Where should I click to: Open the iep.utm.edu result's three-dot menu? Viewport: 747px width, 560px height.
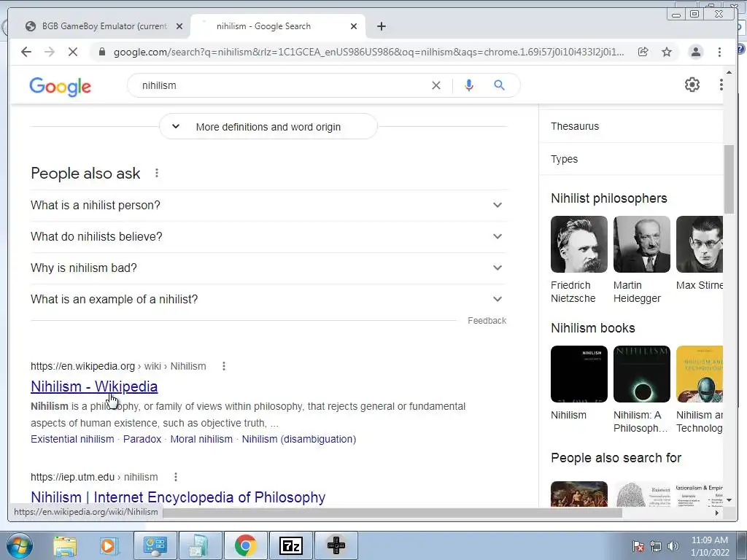[176, 477]
